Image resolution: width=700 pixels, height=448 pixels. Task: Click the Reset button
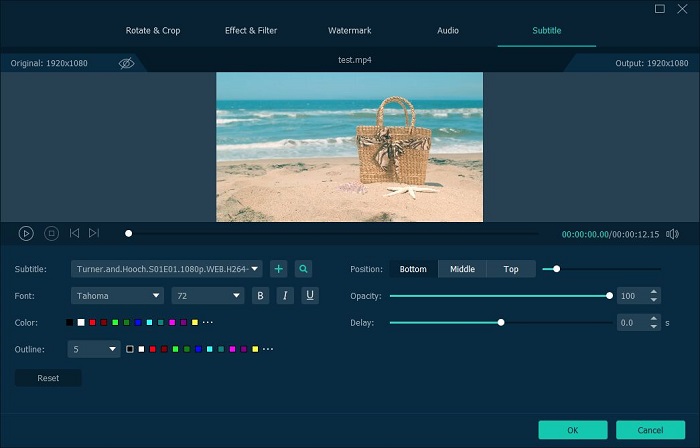(48, 378)
